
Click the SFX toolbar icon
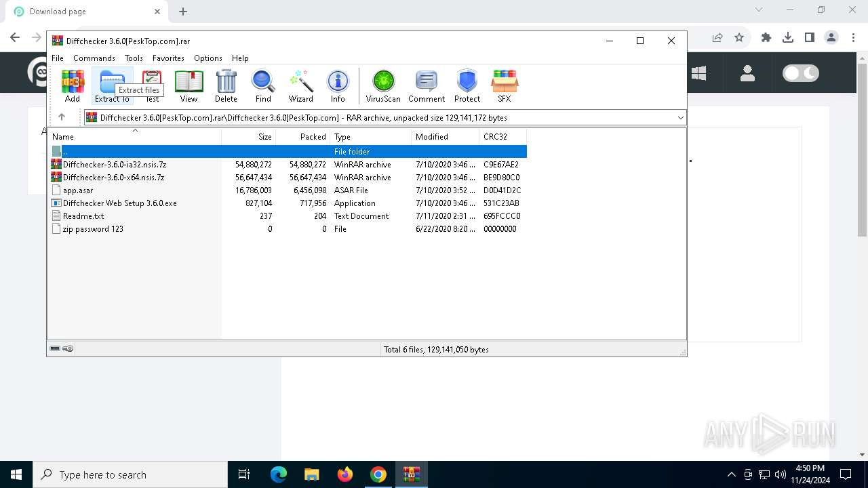tap(505, 86)
